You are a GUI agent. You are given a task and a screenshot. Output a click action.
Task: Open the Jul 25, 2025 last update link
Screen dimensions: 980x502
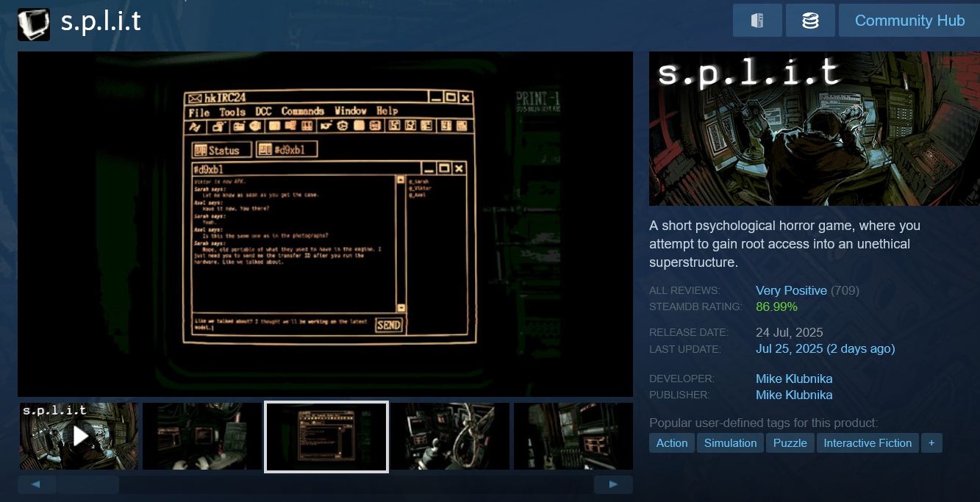pyautogui.click(x=825, y=348)
